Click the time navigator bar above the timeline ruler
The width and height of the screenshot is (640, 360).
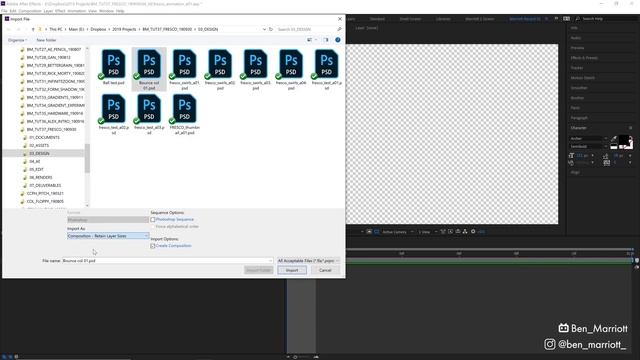(489, 249)
